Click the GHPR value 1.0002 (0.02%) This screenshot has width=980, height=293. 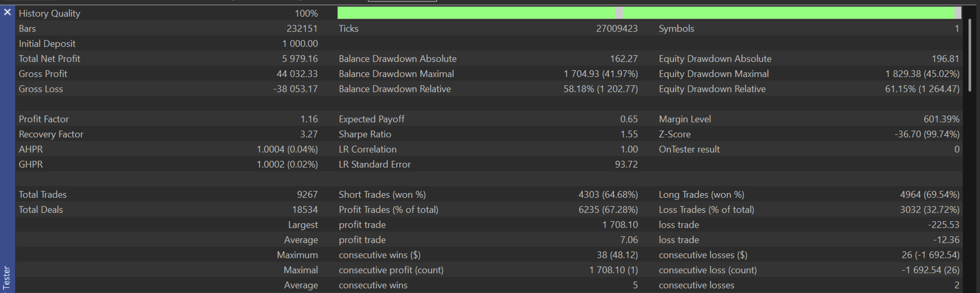(x=287, y=164)
